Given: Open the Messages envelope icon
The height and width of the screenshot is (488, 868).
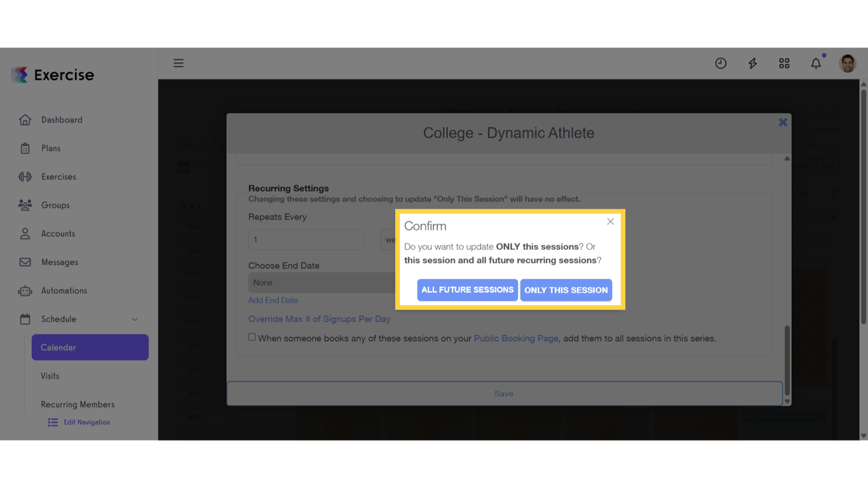Looking at the screenshot, I should [x=24, y=262].
